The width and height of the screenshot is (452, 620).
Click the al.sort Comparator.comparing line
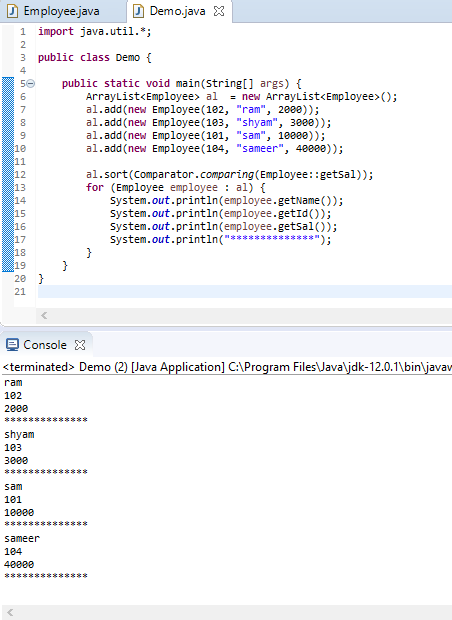(x=229, y=174)
